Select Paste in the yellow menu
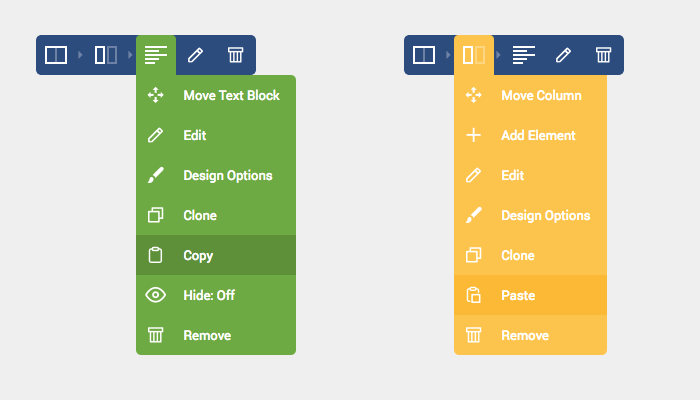 coord(530,295)
